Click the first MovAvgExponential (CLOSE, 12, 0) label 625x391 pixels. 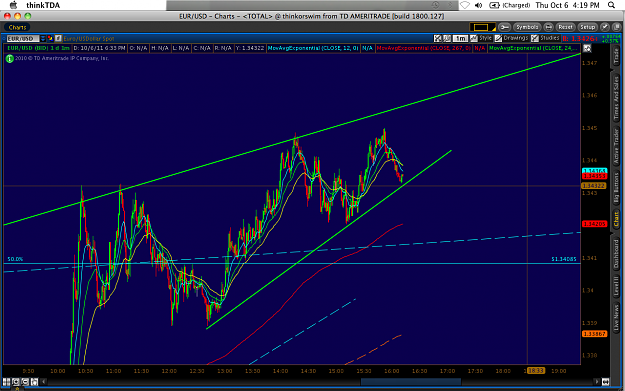tap(313, 48)
